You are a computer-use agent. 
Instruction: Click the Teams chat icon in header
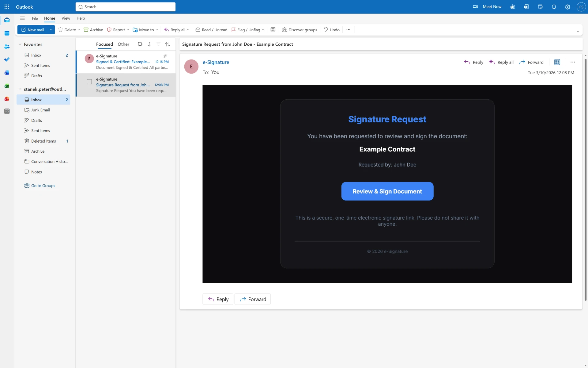coord(513,7)
